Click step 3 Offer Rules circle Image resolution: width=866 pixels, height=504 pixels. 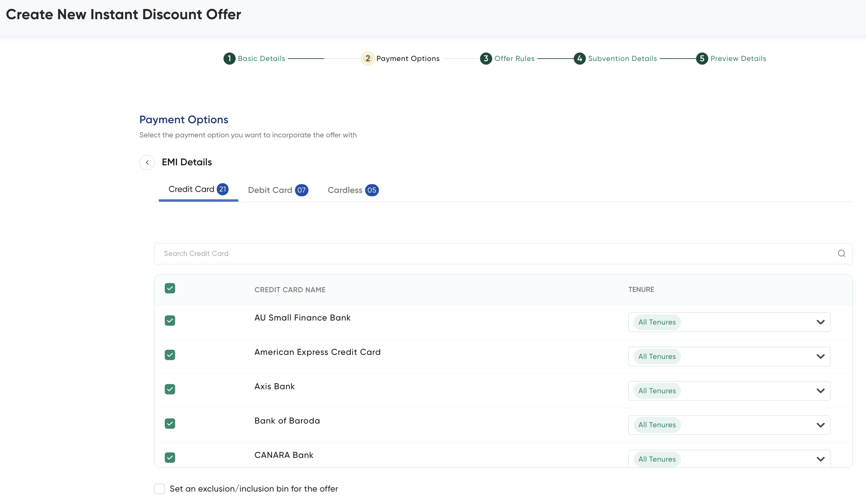click(x=485, y=58)
